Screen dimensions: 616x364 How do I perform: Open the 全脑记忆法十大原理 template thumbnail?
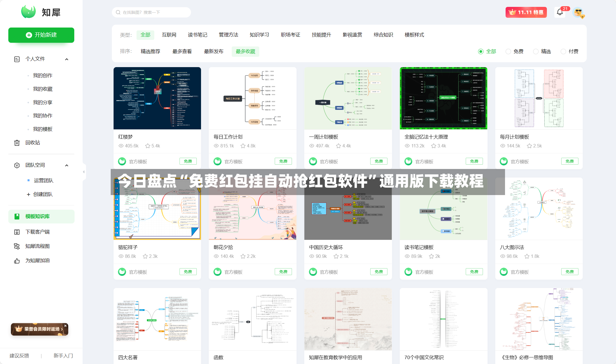(443, 98)
